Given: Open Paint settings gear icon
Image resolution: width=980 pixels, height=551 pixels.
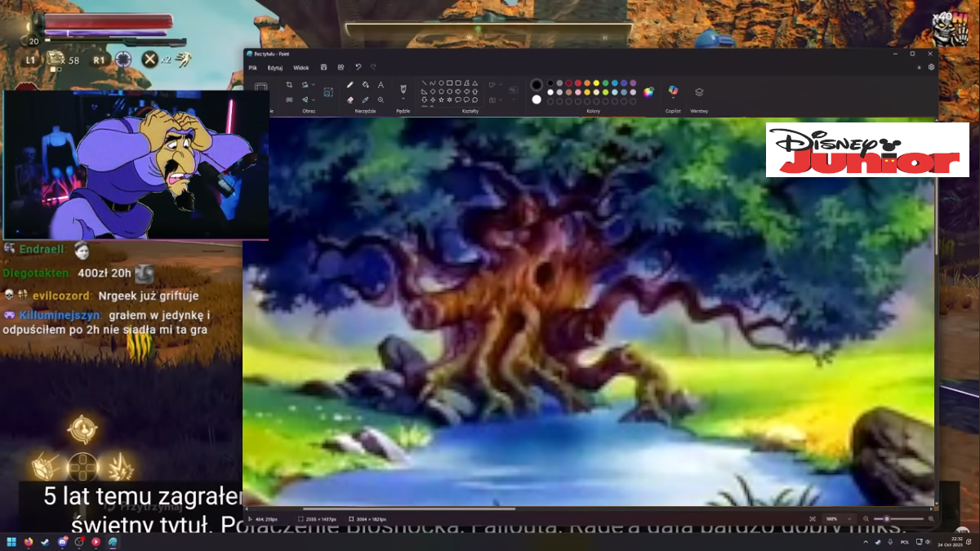Looking at the screenshot, I should [x=931, y=67].
